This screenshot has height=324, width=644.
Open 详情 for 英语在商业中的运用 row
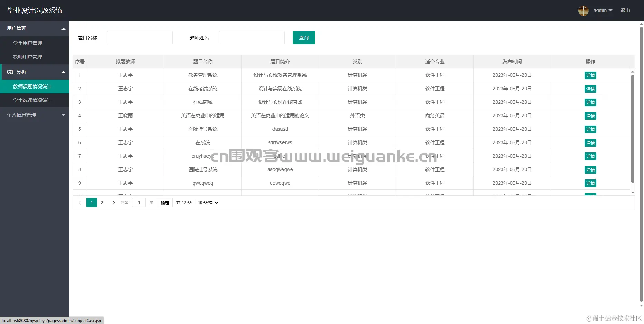pos(590,116)
